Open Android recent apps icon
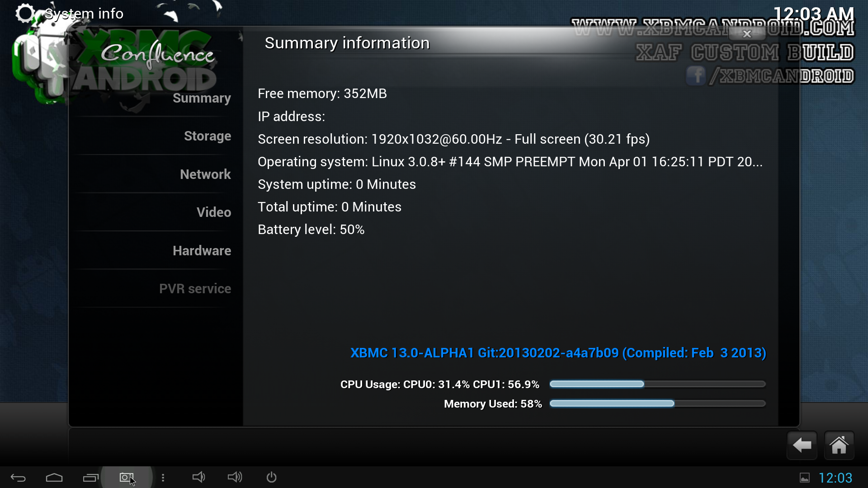This screenshot has width=868, height=488. 90,478
